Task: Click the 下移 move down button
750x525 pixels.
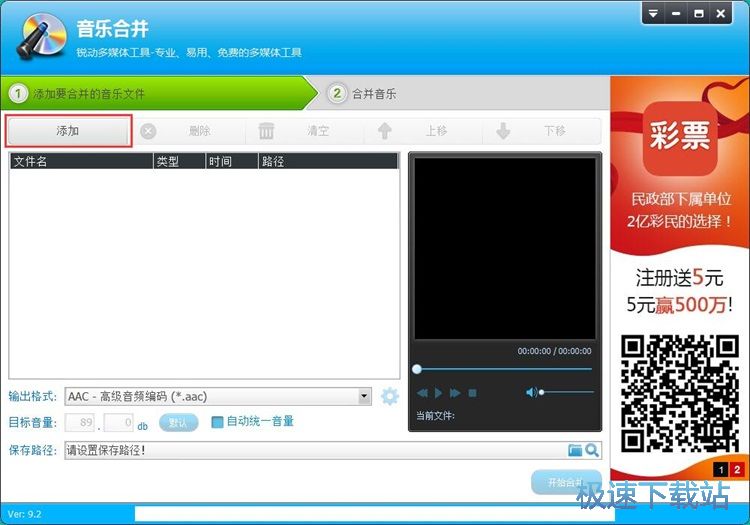Action: pos(542,131)
